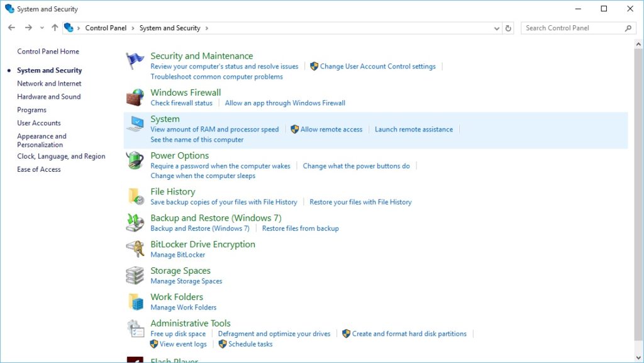Refresh the Control Panel address bar
644x363 pixels.
(x=508, y=28)
